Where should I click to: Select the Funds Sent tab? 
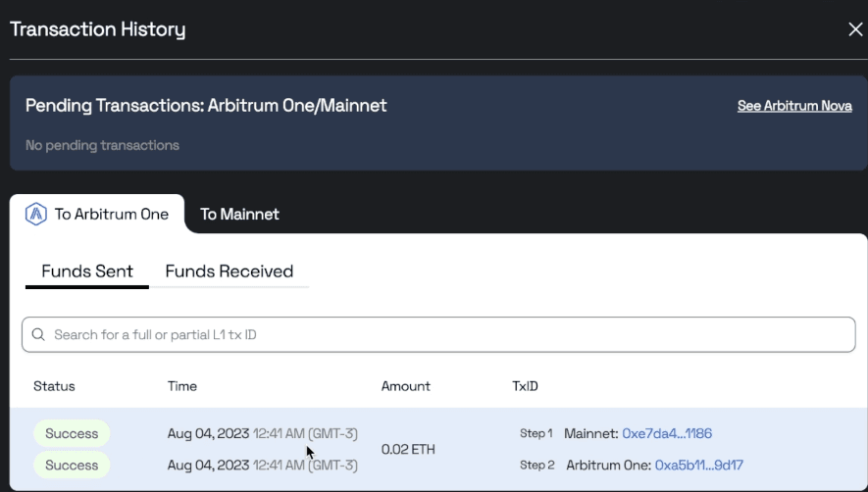87,271
